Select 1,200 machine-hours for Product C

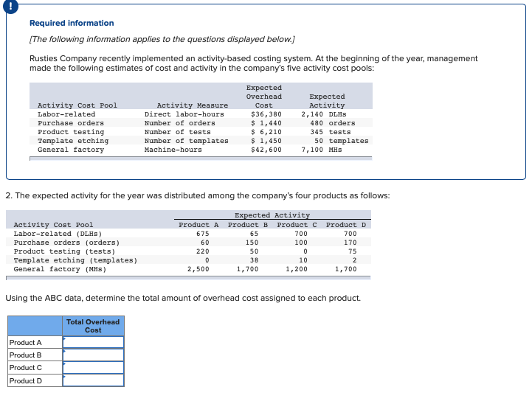[x=297, y=269]
